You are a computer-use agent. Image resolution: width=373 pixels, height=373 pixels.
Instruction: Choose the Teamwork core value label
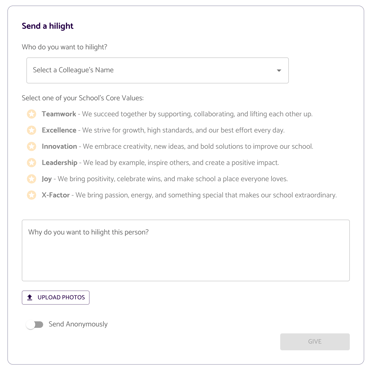coord(59,114)
